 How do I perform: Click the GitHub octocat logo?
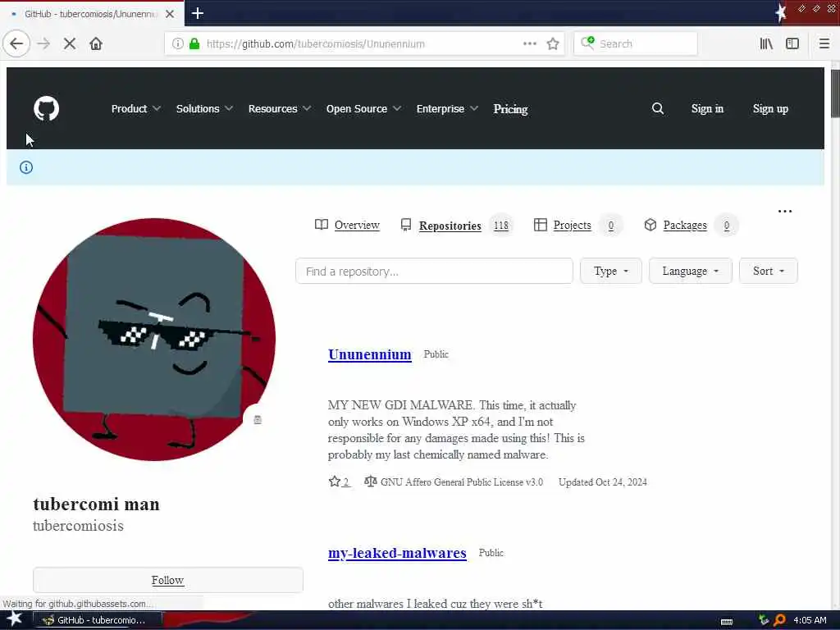point(46,109)
